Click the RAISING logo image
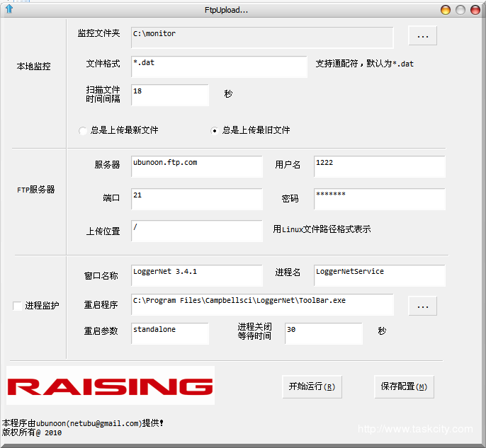Viewport: 486px width, 448px height. pyautogui.click(x=111, y=386)
